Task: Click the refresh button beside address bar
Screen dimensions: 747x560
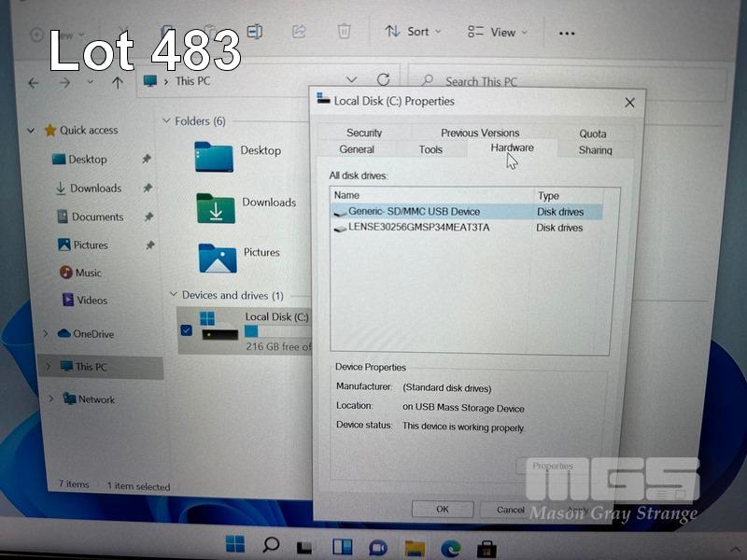Action: [383, 80]
